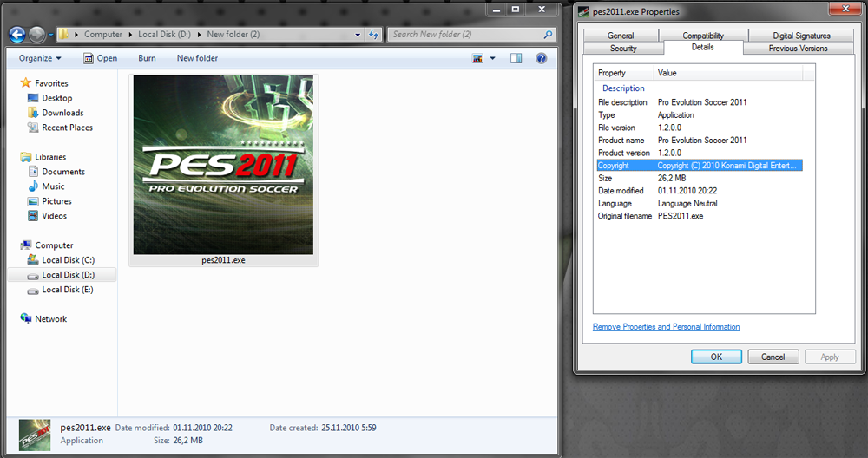Click the Value column header
The height and width of the screenshot is (458, 868).
tap(728, 73)
